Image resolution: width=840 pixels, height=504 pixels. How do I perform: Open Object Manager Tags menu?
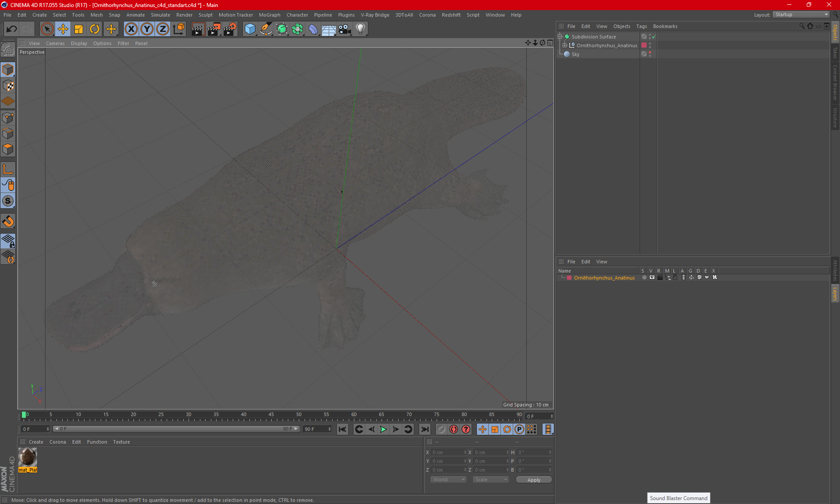click(x=641, y=26)
